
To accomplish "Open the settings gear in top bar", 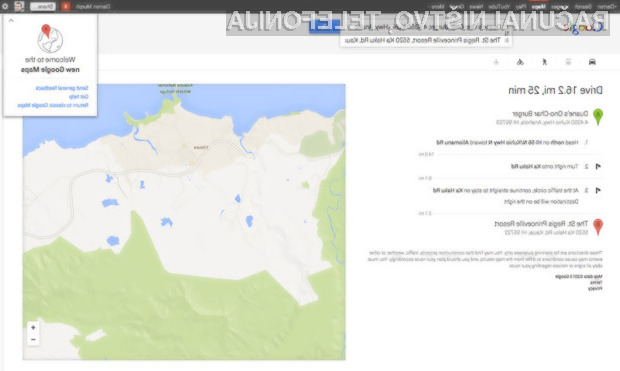I will click(5, 6).
